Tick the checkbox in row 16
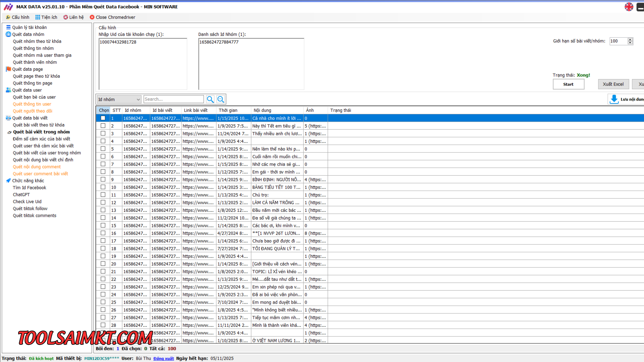Screen dimensions: 644x362 tap(103, 233)
